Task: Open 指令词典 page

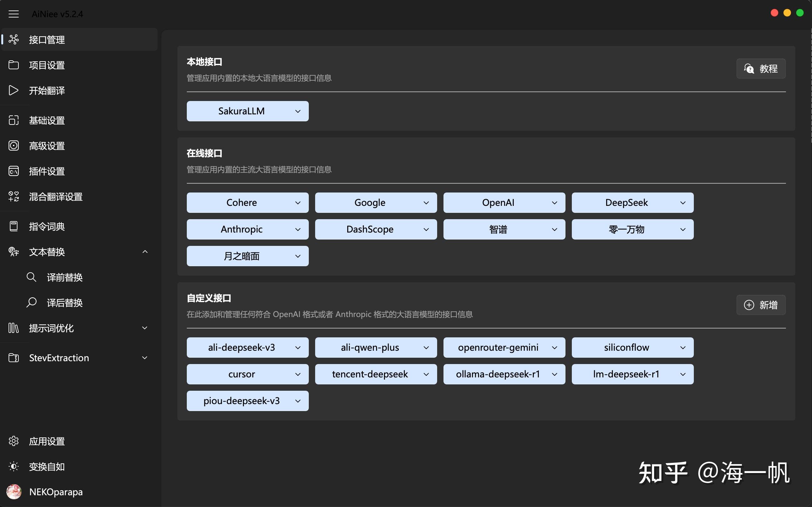Action: pos(79,226)
